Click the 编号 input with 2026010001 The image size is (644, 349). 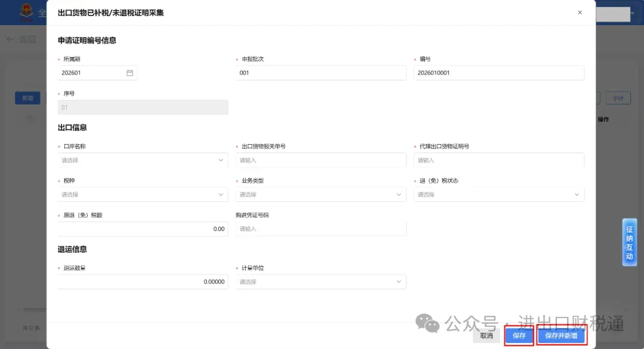pyautogui.click(x=499, y=73)
